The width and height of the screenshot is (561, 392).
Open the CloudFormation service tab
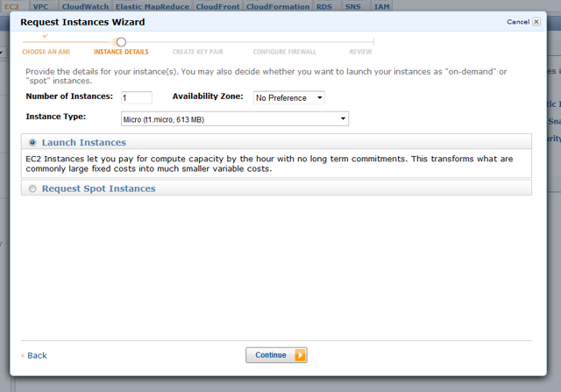coord(278,6)
